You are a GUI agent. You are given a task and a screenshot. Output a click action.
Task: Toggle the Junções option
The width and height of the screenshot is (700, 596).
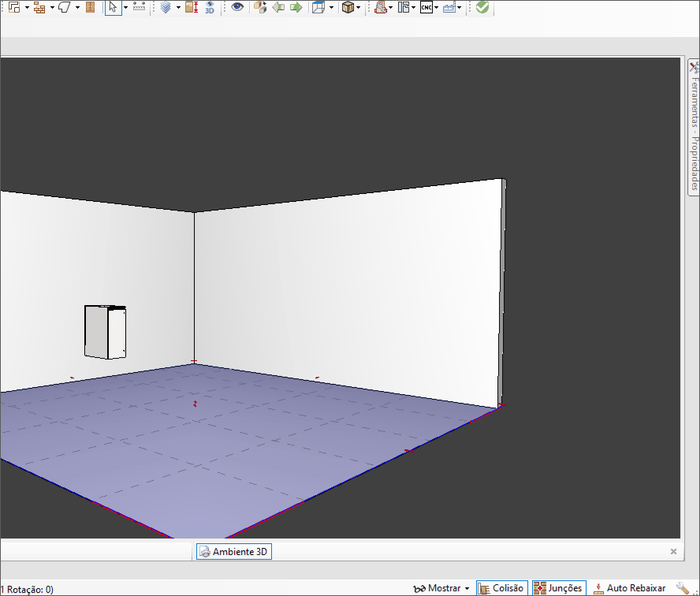(x=559, y=588)
